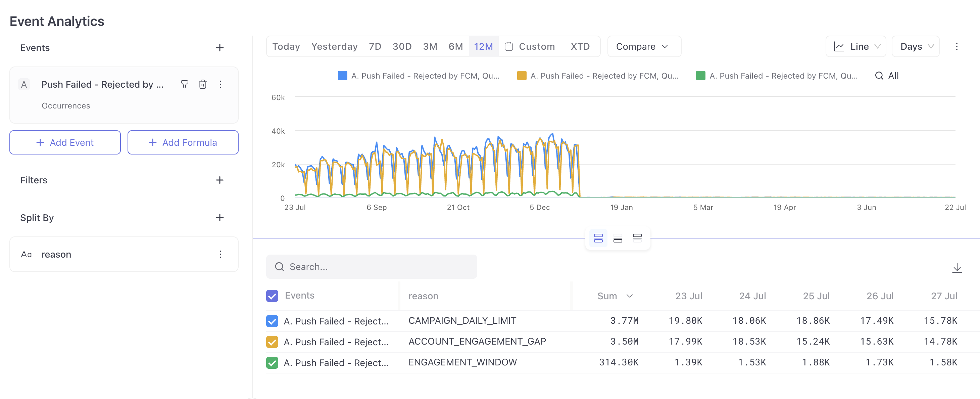Open the Compare dropdown
Screen dimensions: 980x399
[644, 46]
